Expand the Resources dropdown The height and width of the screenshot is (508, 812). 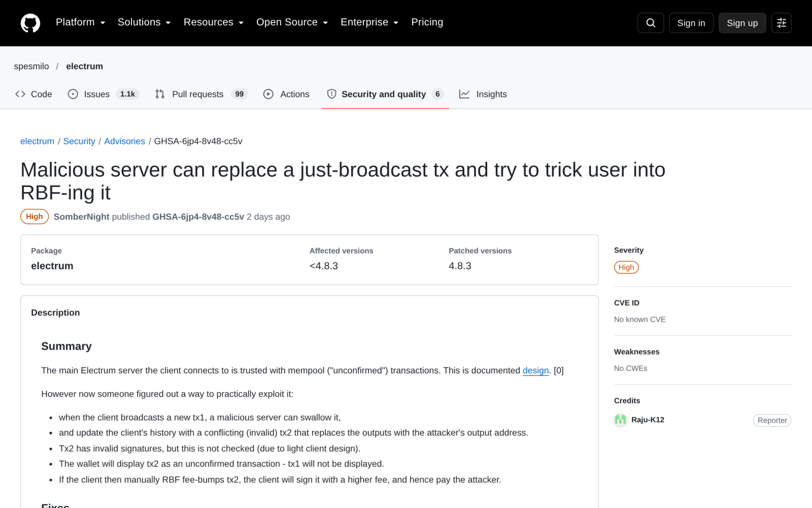tap(214, 22)
